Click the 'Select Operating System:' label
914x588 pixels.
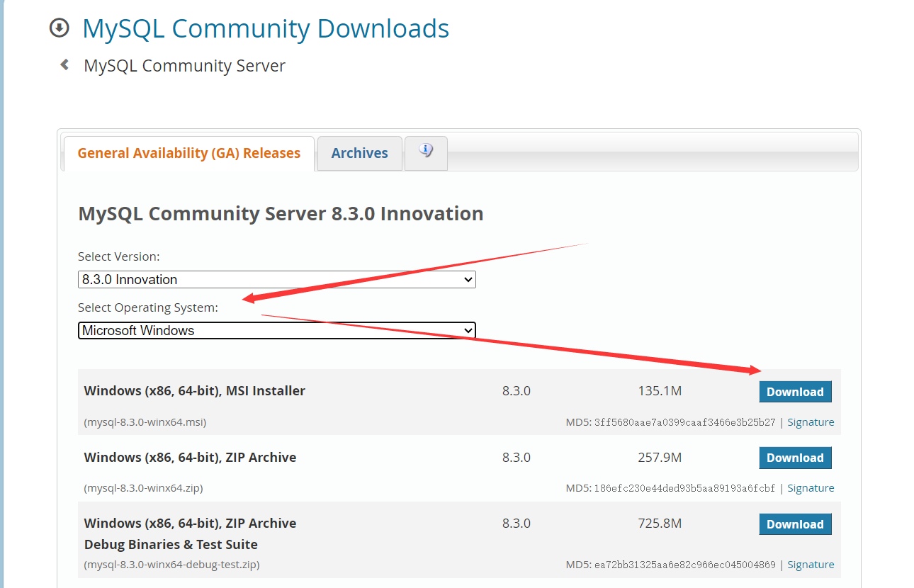(148, 307)
